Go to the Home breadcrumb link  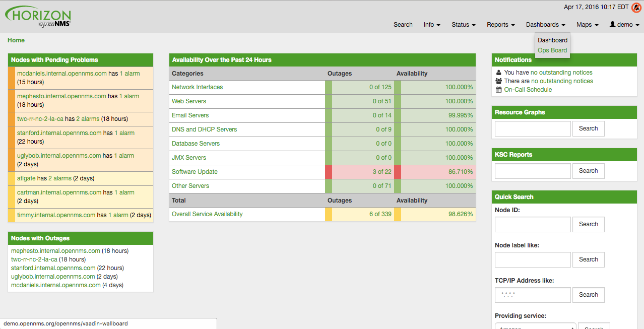(x=16, y=40)
